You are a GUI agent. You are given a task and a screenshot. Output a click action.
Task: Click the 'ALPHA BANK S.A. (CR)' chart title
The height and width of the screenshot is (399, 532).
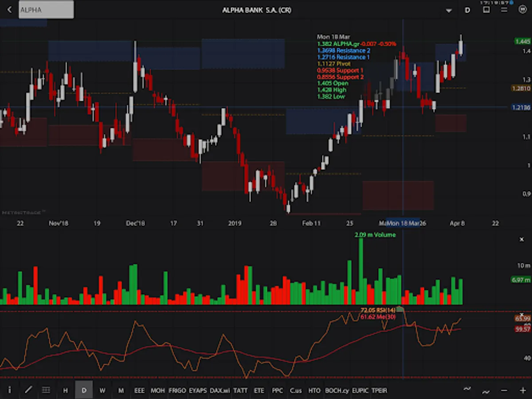(x=257, y=10)
